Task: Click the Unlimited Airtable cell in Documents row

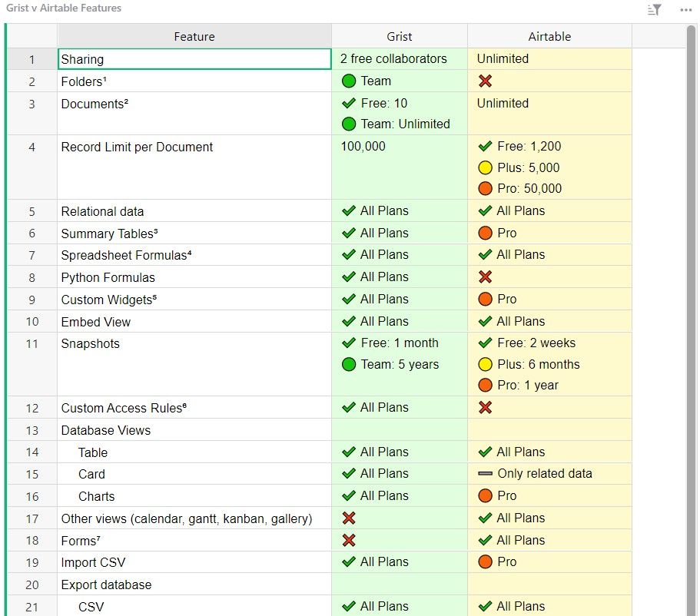Action: [549, 114]
